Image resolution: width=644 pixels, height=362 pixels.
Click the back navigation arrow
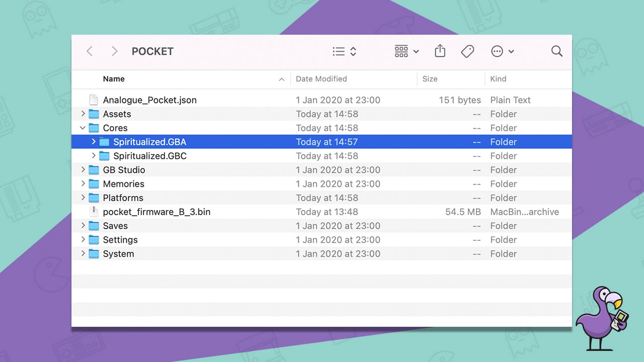(x=89, y=51)
